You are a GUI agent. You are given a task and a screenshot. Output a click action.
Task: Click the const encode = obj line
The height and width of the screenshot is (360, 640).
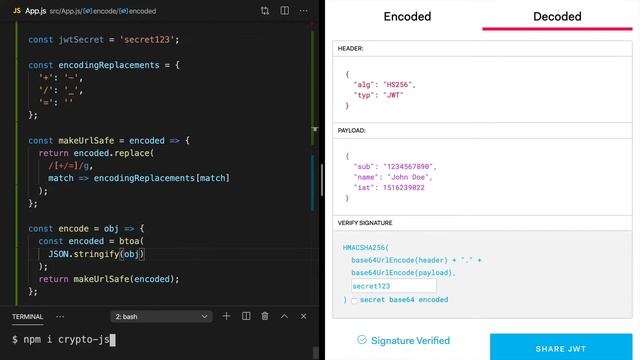[86, 229]
